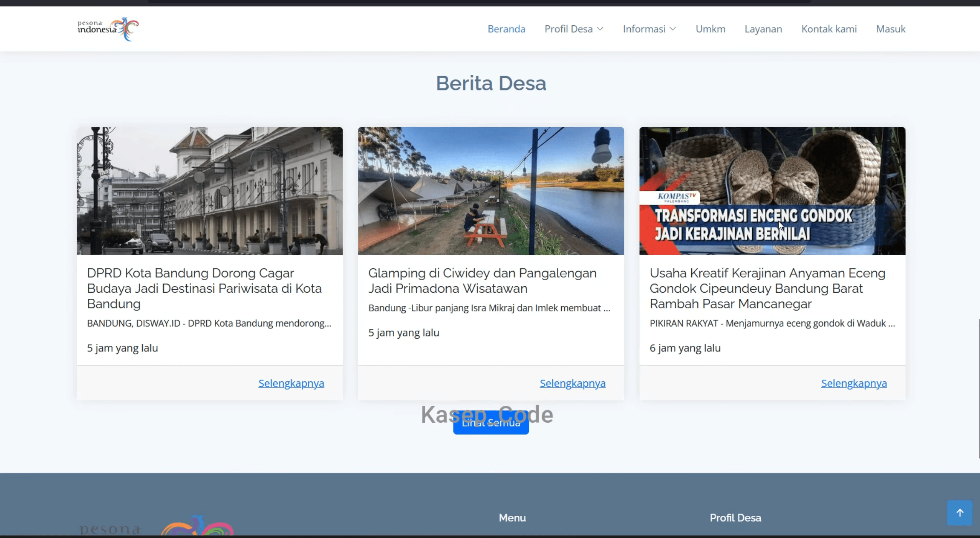Click the Glamping di Ciwidey dan Pangalengan title
This screenshot has height=538, width=980.
coord(482,280)
